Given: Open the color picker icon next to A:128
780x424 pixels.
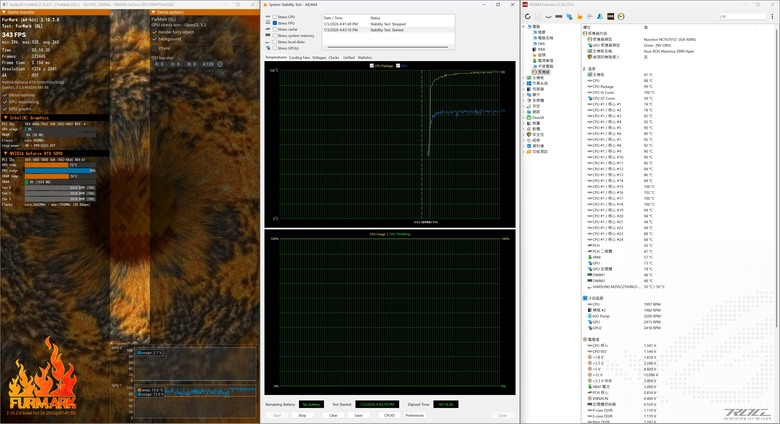Looking at the screenshot, I should [x=220, y=64].
